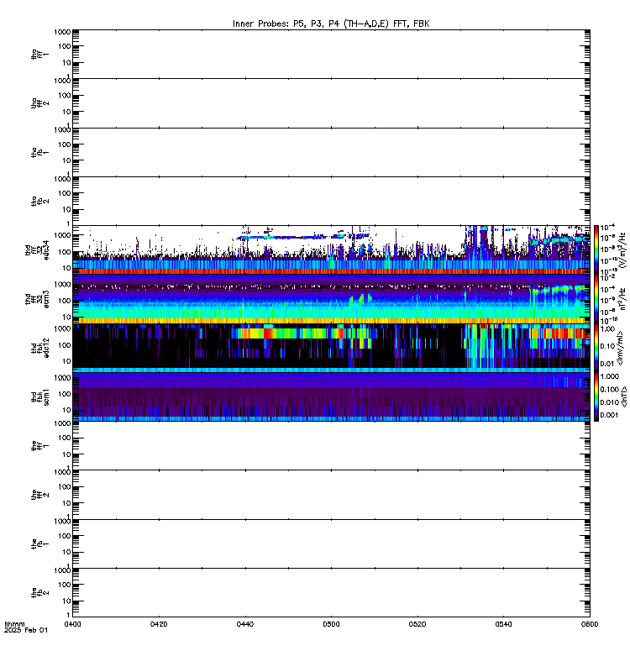Click the <|nT|> color bar

(596, 396)
